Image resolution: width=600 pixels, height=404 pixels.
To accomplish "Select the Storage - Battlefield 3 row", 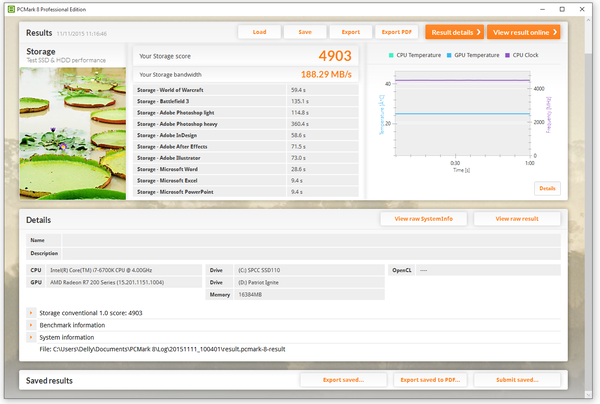I will [246, 101].
